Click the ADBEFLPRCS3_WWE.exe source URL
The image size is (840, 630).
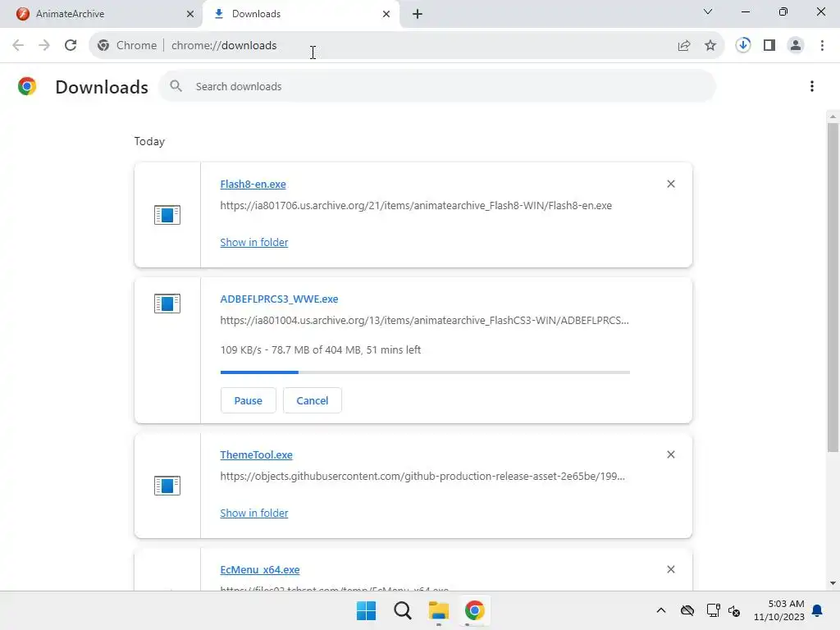[424, 321]
